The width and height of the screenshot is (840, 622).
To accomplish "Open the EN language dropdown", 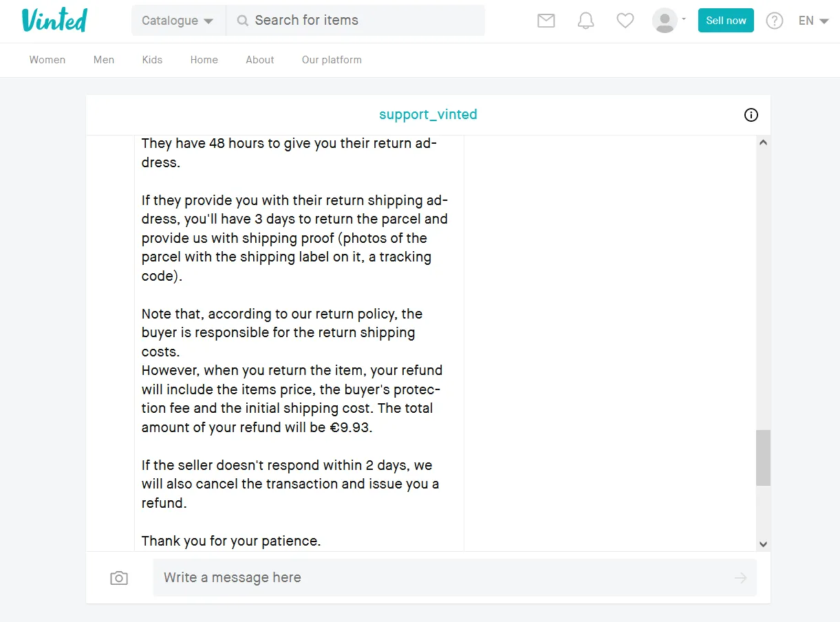I will point(813,21).
